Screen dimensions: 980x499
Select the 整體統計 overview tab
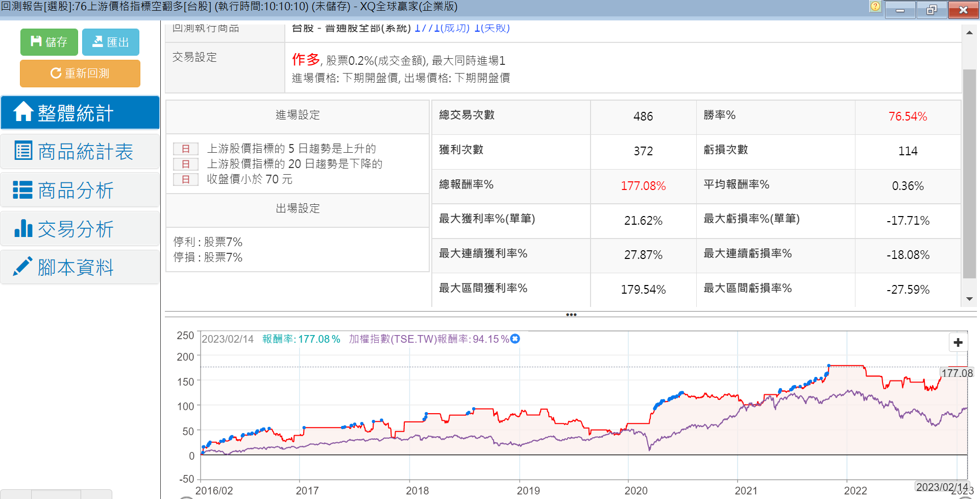click(80, 112)
